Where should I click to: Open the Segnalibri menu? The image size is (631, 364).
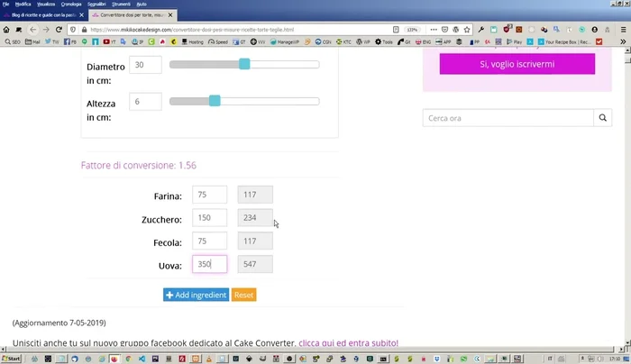96,4
